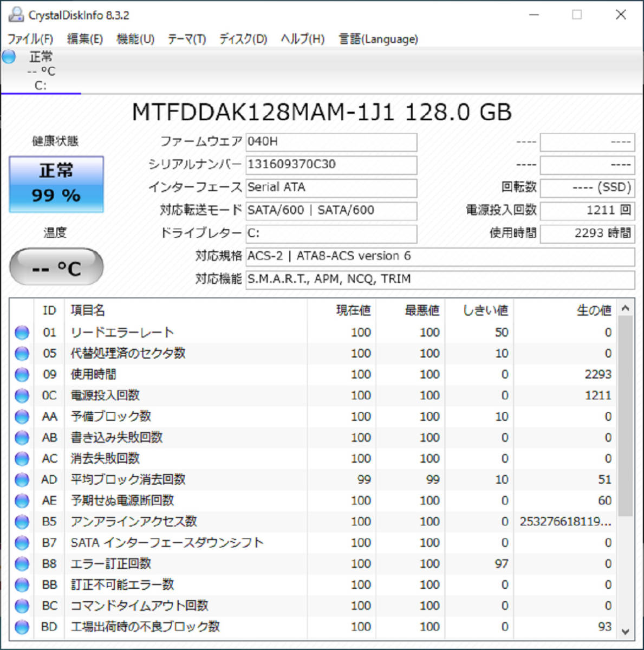Click the 項目名 column header
This screenshot has height=650, width=644.
tap(185, 310)
